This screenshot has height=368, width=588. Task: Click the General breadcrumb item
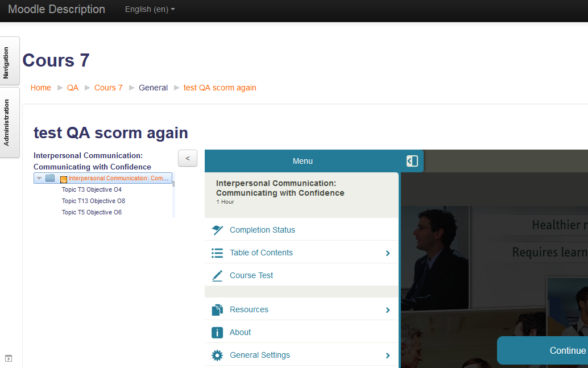click(153, 88)
